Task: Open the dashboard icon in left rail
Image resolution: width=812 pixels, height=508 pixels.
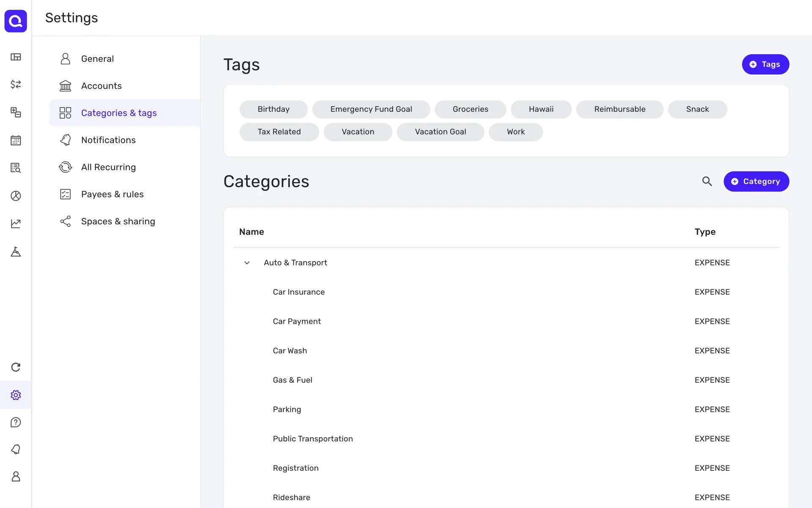Action: 16,57
